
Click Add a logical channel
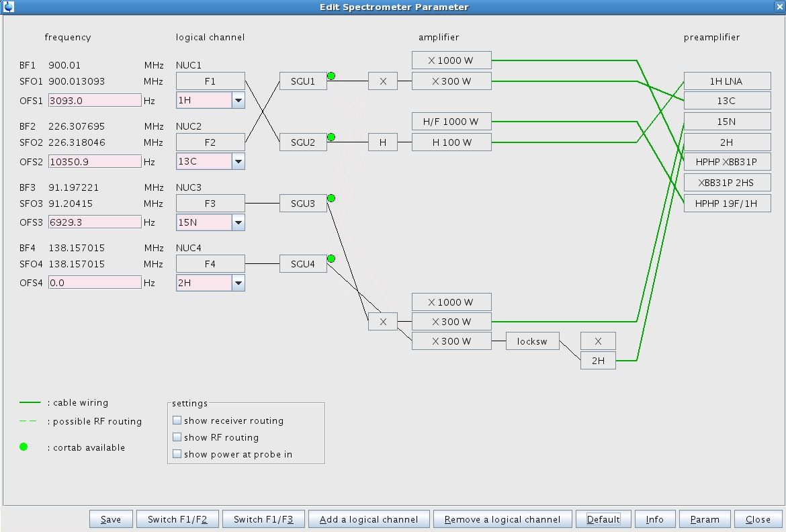[369, 519]
